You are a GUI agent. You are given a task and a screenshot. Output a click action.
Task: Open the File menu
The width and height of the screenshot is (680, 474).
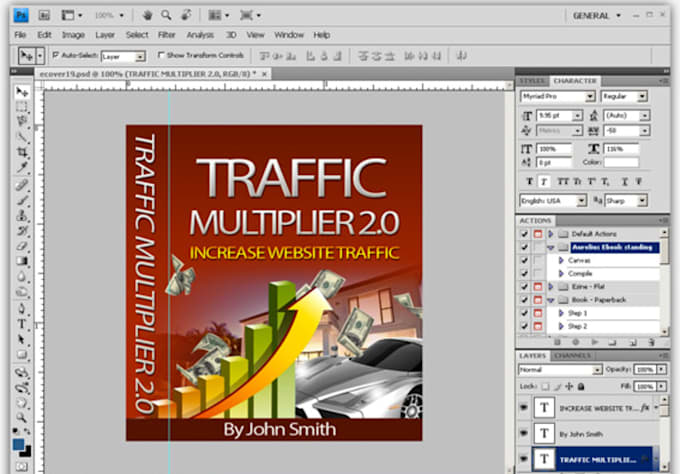click(20, 35)
